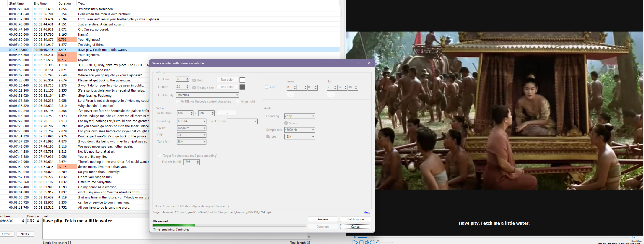Click the Text column header

point(81,3)
